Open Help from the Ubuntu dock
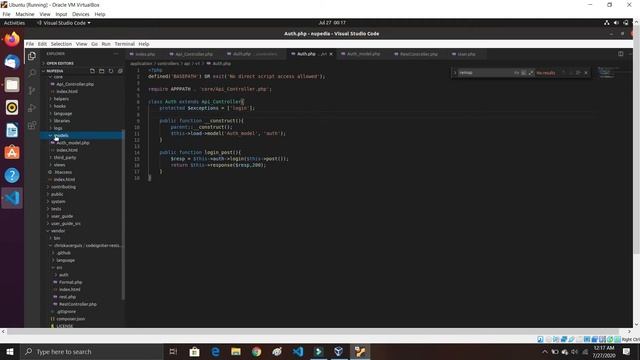The width and height of the screenshot is (640, 360). 12,176
